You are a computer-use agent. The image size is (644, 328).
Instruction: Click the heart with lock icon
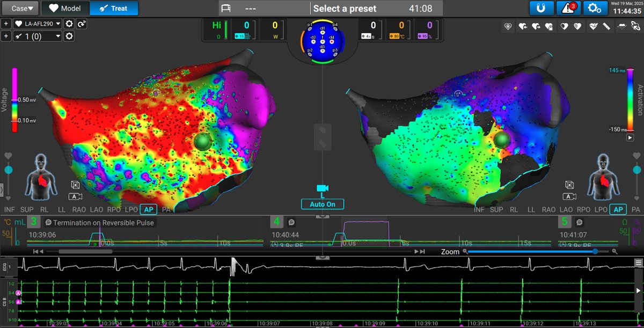[x=549, y=26]
